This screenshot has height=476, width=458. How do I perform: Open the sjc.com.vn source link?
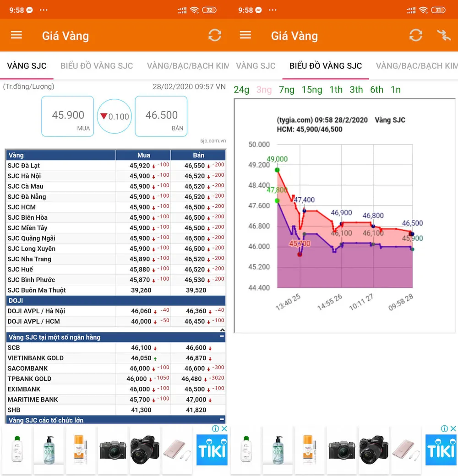pos(213,141)
